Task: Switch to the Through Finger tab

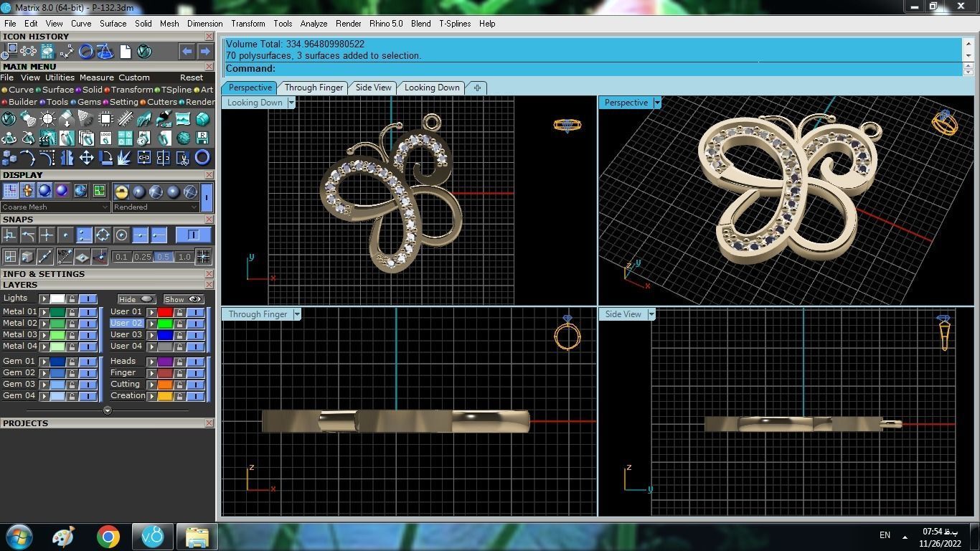Action: [x=314, y=88]
